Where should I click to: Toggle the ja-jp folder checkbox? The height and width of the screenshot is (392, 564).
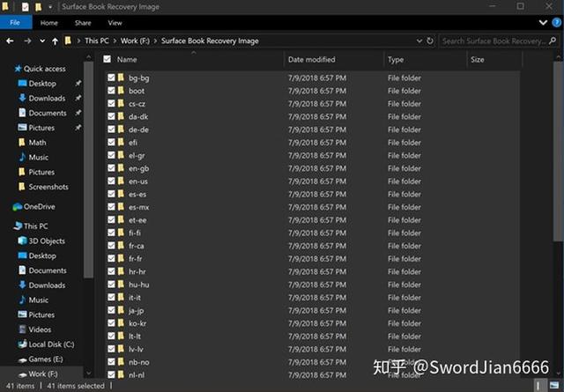click(x=111, y=310)
